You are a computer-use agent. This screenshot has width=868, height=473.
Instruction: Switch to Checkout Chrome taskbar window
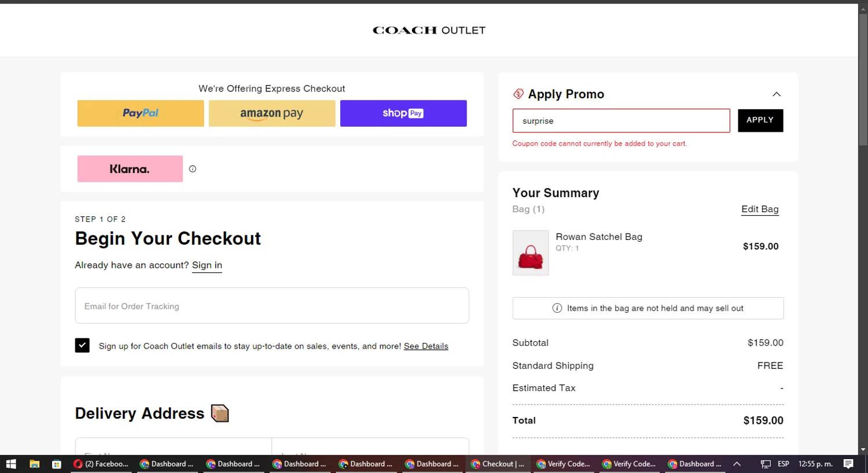[498, 464]
